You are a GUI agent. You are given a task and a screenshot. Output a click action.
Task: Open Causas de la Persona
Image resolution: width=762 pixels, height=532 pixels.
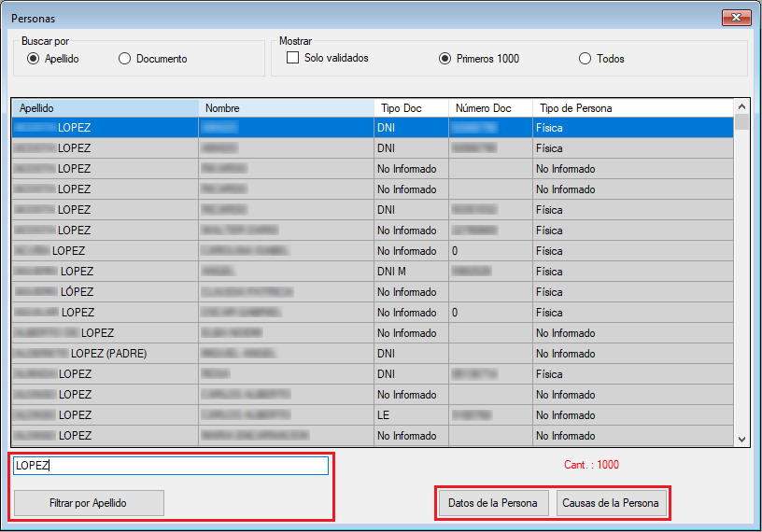click(x=610, y=503)
